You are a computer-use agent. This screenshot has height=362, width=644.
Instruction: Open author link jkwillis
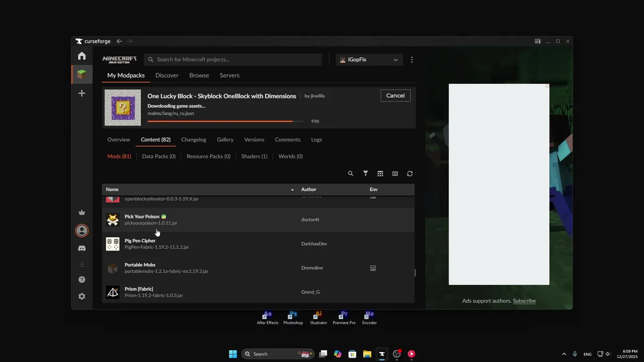317,96
